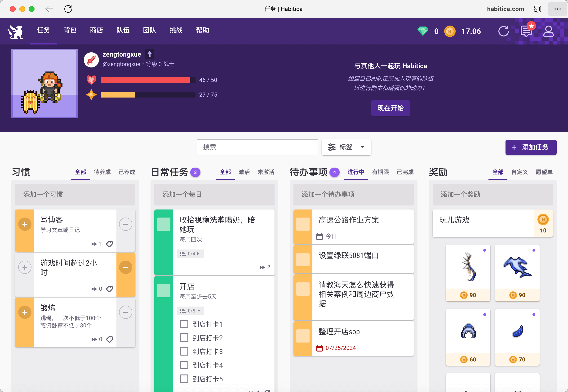
Task: Open the 队伍 menu
Action: [x=123, y=30]
